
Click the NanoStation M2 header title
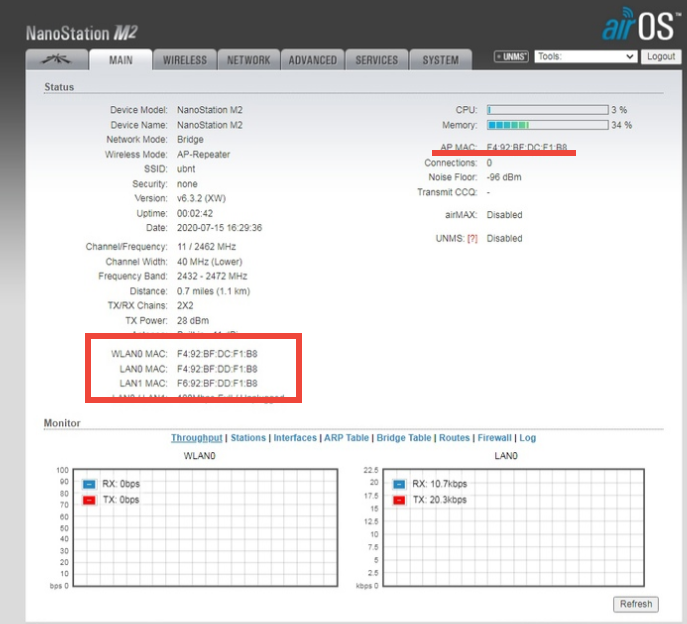[82, 33]
